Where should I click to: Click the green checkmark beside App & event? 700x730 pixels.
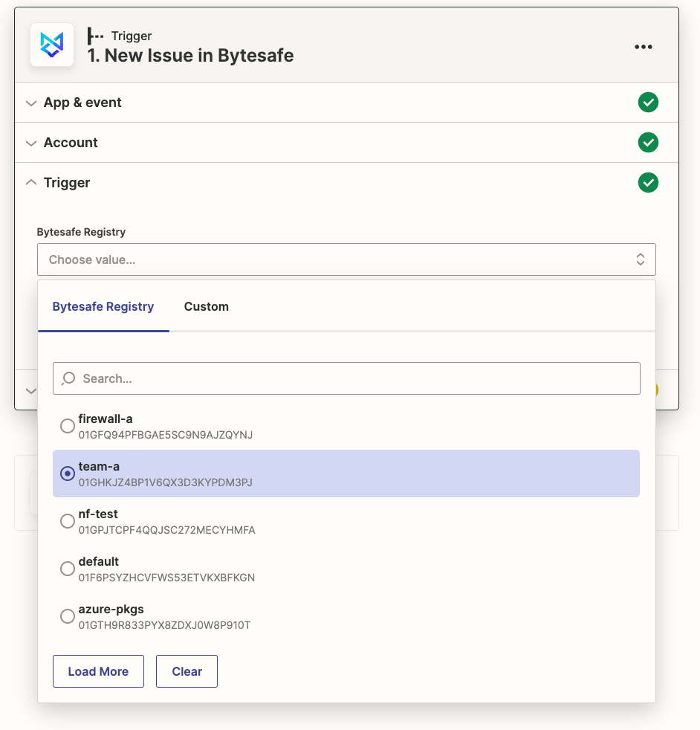tap(648, 103)
